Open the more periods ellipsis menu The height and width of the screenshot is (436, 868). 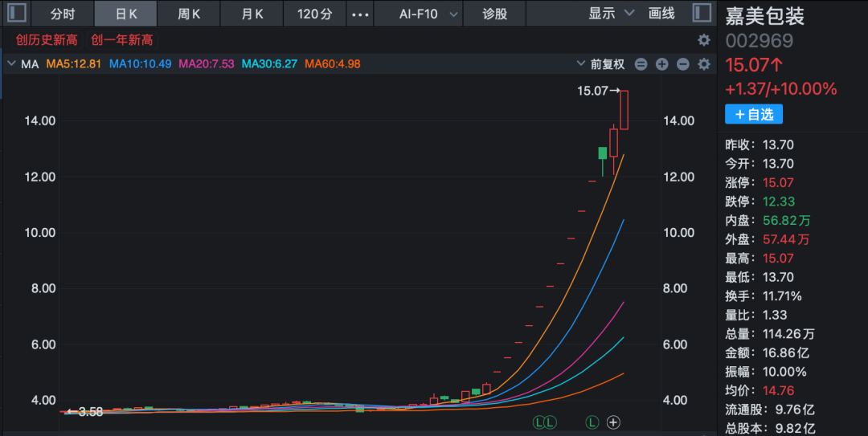tap(362, 14)
